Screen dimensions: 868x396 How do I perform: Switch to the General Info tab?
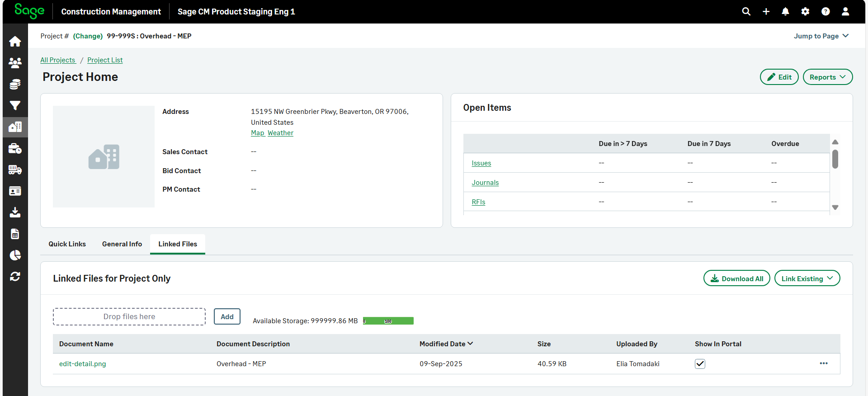(122, 244)
